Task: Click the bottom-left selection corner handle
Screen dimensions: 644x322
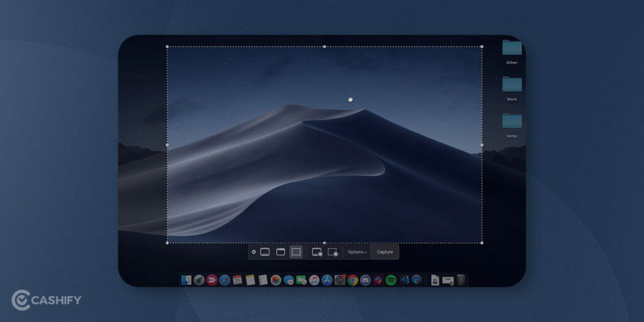Action: click(x=167, y=243)
